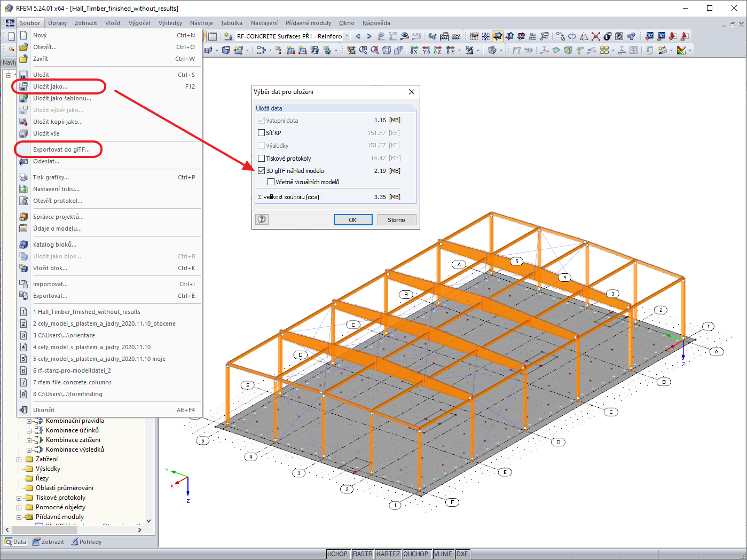Click the new document toolbar icon
The height and width of the screenshot is (560, 747).
(x=11, y=36)
